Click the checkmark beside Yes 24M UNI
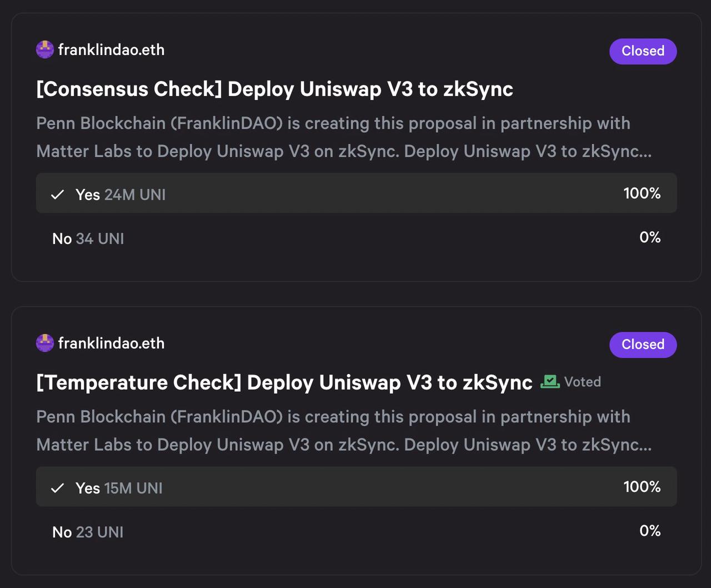Viewport: 711px width, 588px height. tap(58, 194)
